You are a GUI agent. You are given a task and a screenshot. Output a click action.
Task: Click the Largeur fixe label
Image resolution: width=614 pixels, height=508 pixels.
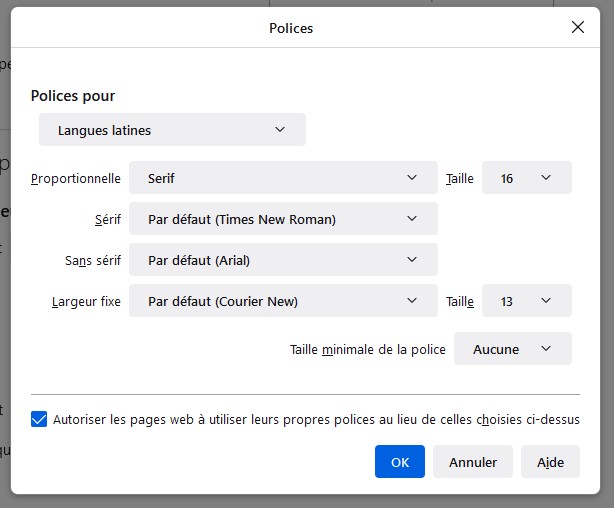coord(86,302)
